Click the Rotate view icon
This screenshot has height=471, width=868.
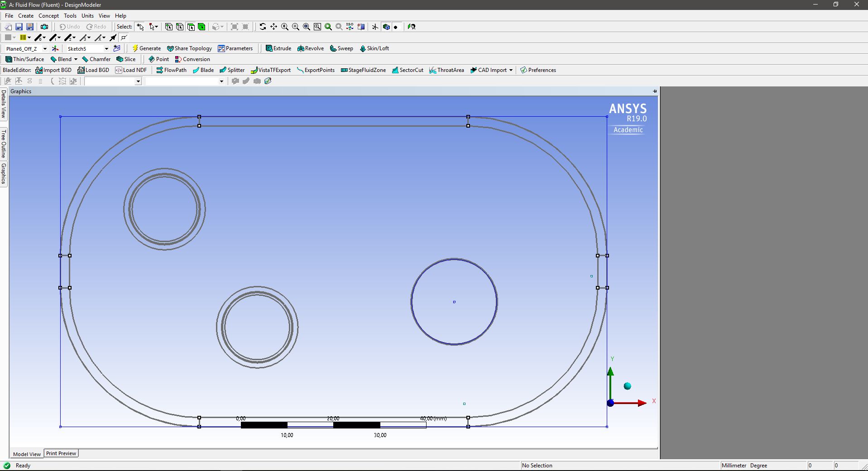tap(263, 27)
